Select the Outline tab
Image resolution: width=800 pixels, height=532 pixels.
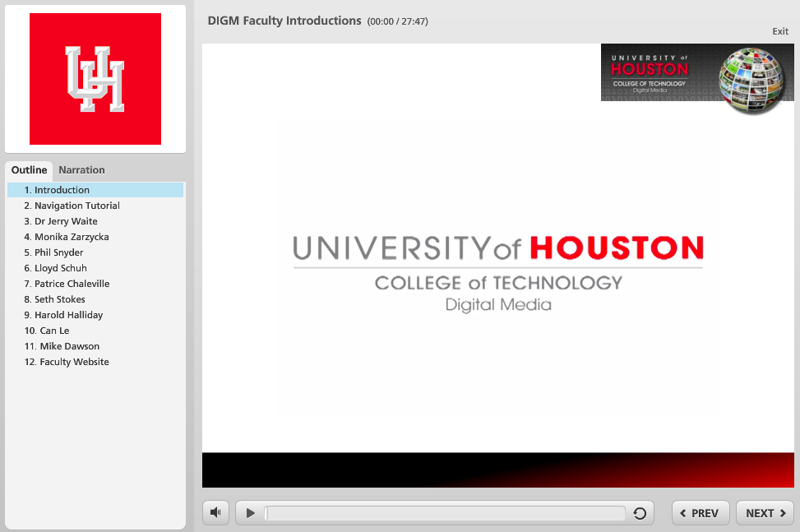[29, 170]
